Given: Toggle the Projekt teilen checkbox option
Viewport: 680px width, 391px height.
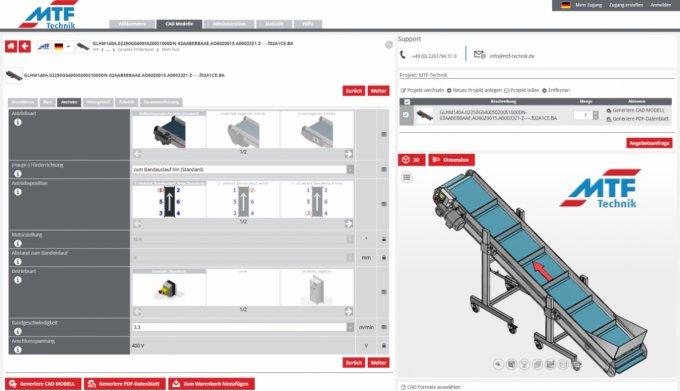Looking at the screenshot, I should 506,90.
